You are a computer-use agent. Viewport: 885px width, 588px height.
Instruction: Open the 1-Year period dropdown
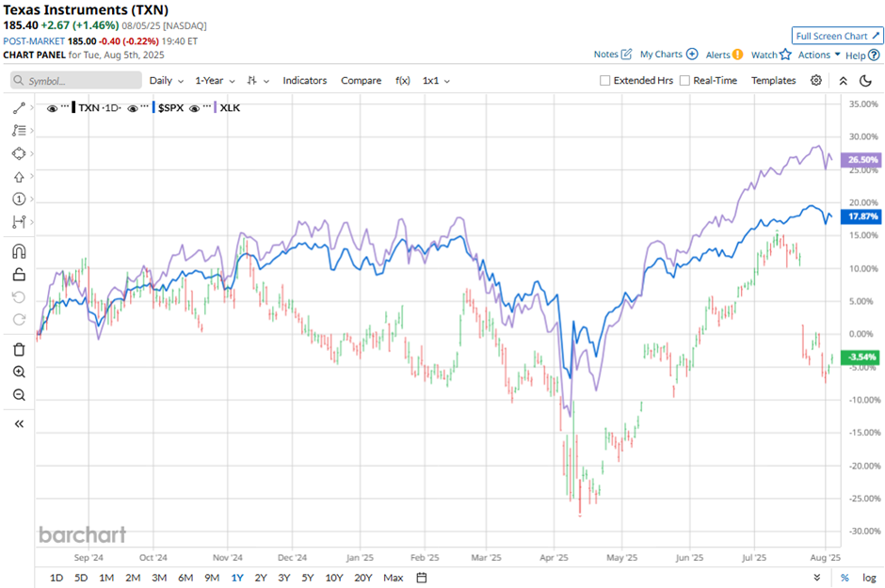tap(215, 81)
